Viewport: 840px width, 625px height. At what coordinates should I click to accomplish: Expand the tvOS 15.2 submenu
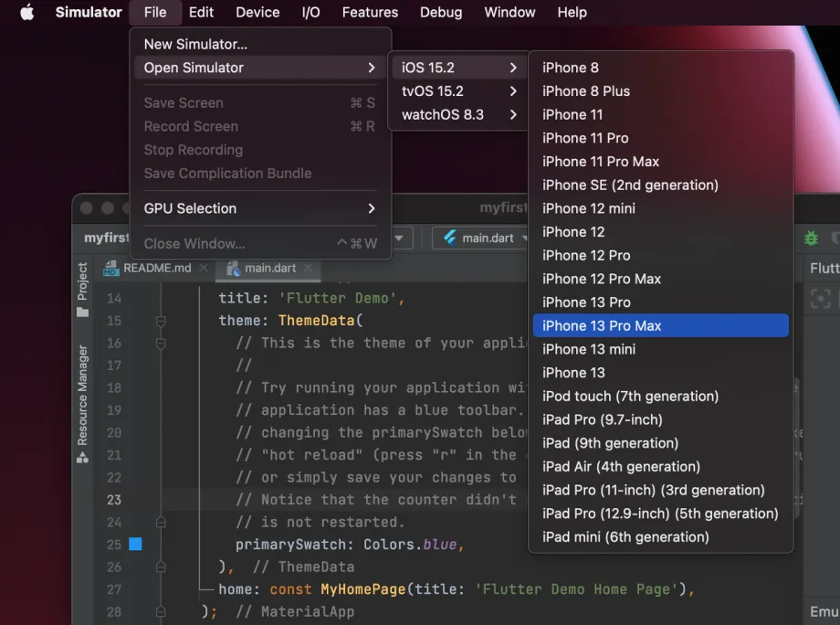click(459, 91)
